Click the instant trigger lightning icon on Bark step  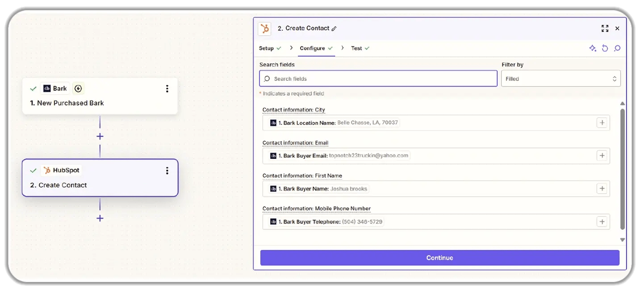coord(78,88)
